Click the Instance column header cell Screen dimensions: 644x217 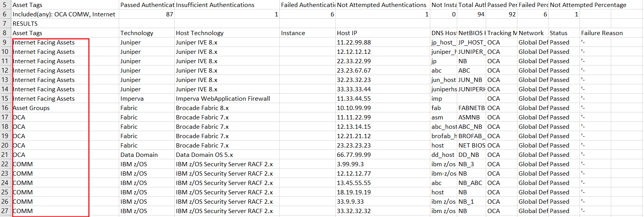pos(308,33)
